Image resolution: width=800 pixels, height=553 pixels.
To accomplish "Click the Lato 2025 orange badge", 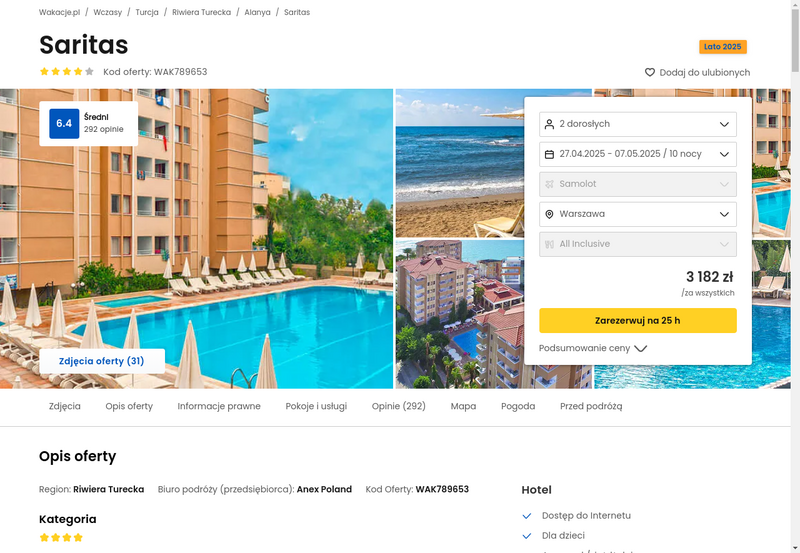I will pos(723,47).
